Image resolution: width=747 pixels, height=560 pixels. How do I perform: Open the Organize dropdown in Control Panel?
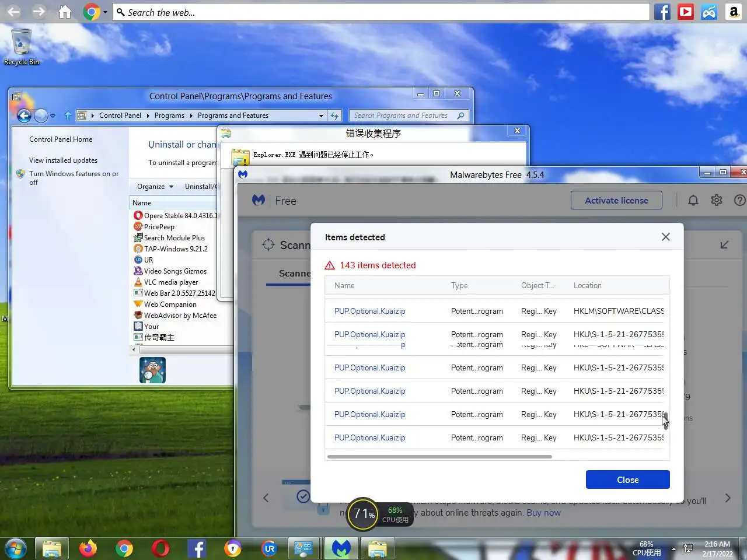155,187
